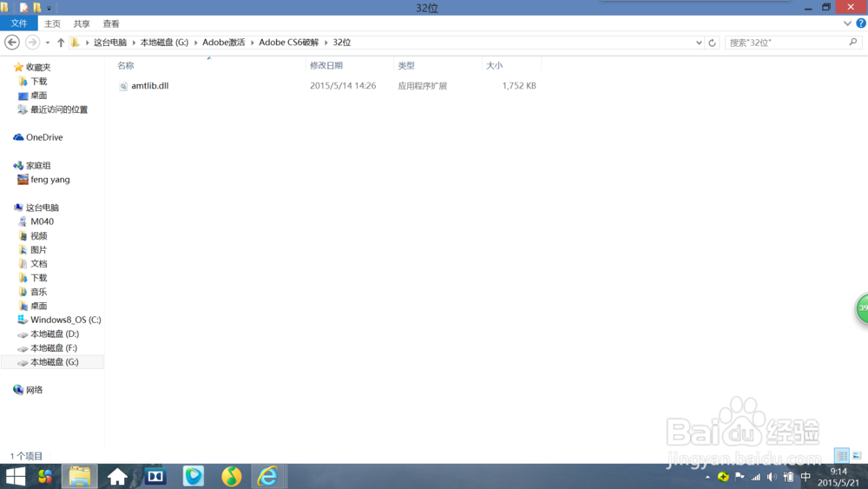Image resolution: width=868 pixels, height=489 pixels.
Task: Select 这台电脑 in navigation pane
Action: (x=42, y=208)
